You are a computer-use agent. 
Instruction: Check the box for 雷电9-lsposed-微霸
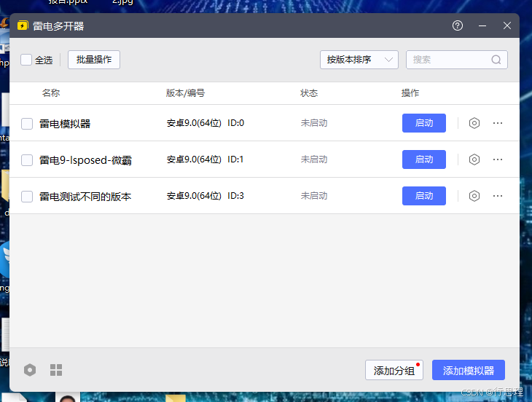click(x=27, y=160)
